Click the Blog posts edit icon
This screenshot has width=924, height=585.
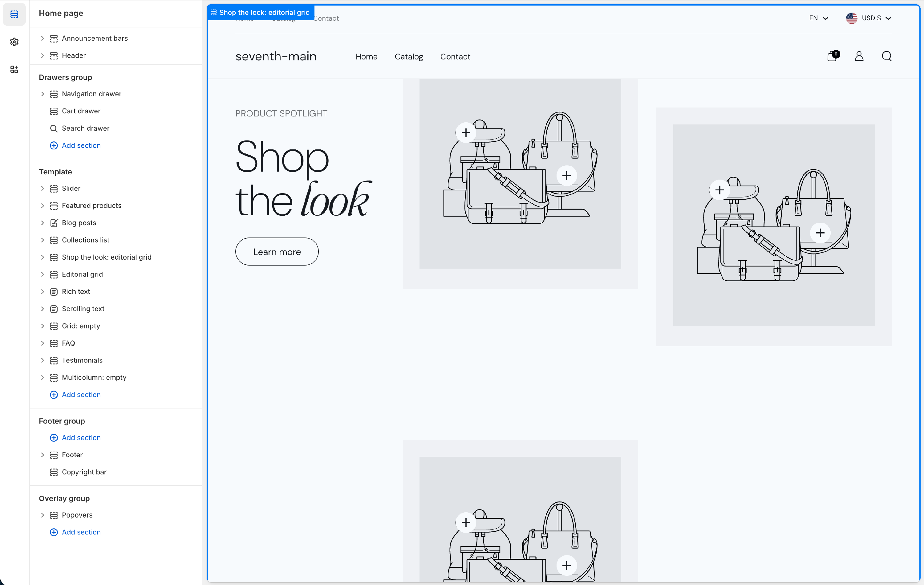click(54, 223)
